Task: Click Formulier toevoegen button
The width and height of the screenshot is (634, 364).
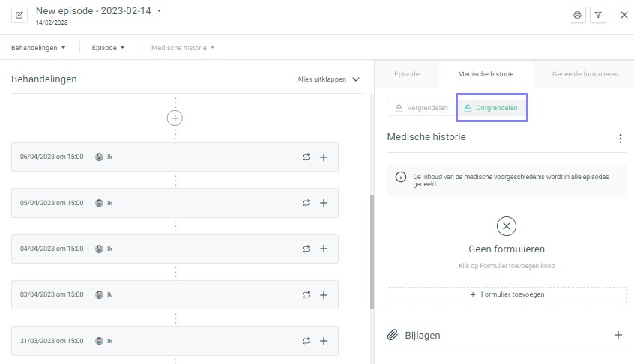Action: coord(507,294)
